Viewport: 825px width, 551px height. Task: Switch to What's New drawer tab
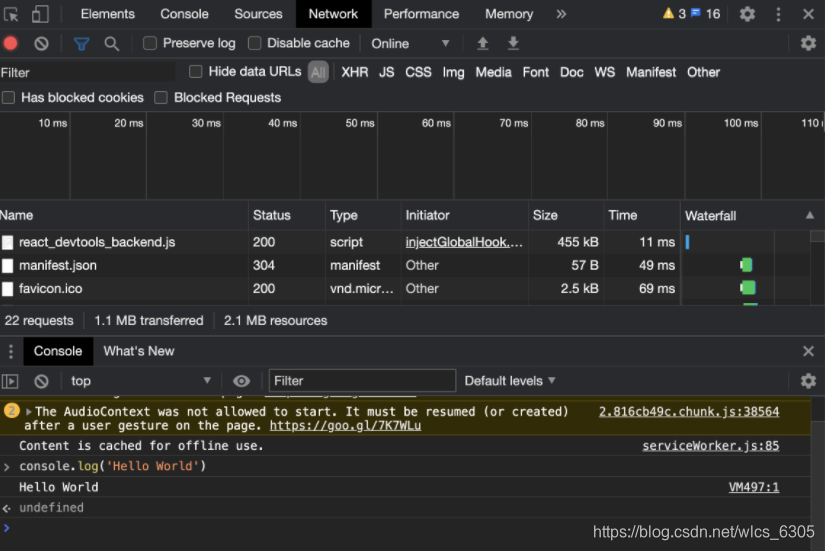pyautogui.click(x=139, y=351)
